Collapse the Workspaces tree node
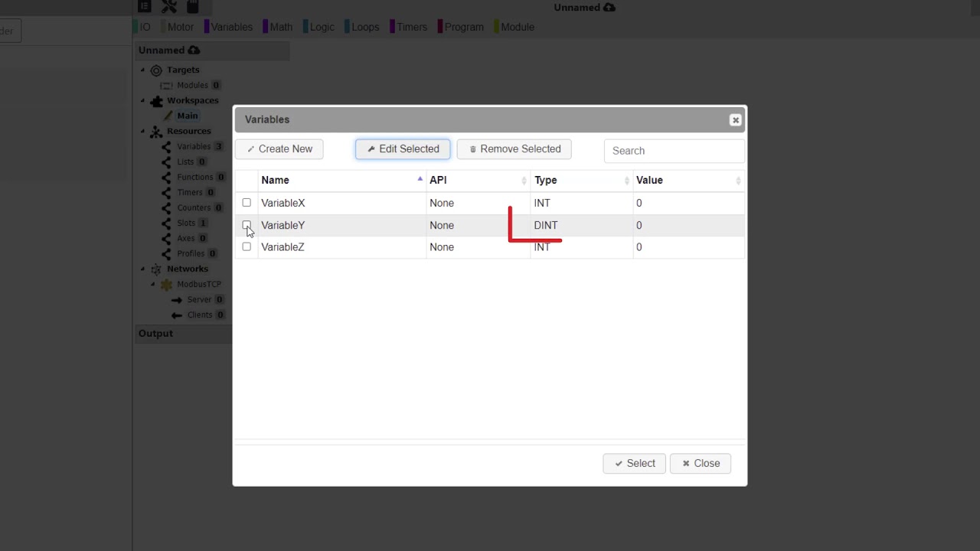The image size is (980, 551). click(x=142, y=101)
